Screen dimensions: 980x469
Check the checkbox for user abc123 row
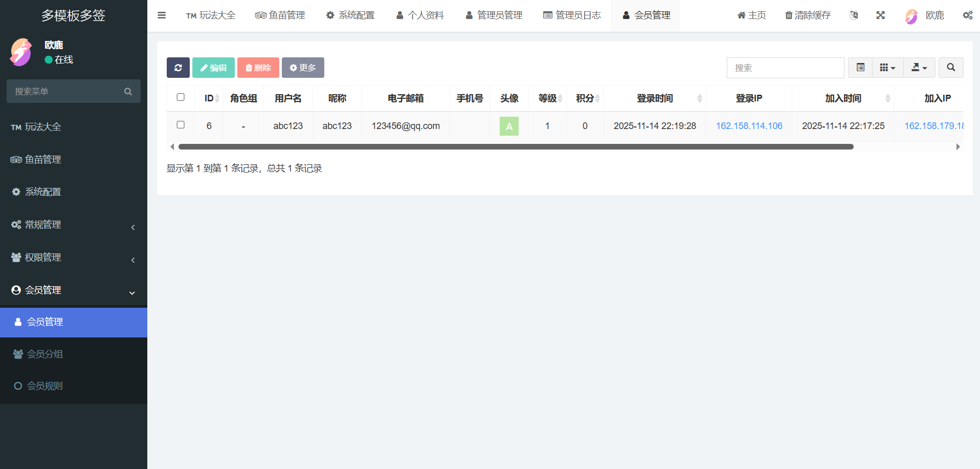point(181,125)
